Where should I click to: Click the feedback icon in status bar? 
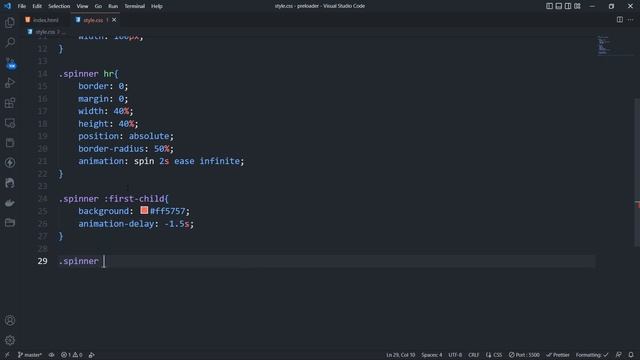point(619,355)
